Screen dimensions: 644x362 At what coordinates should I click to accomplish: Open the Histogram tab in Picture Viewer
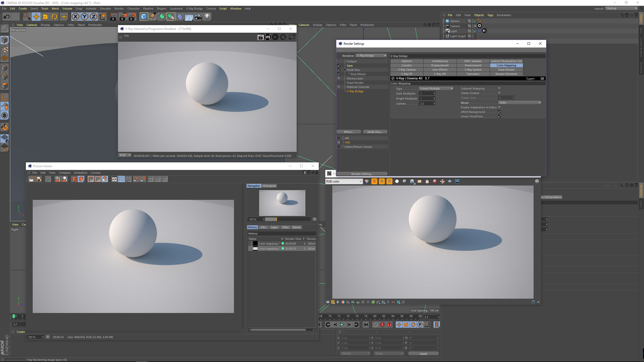coord(269,186)
